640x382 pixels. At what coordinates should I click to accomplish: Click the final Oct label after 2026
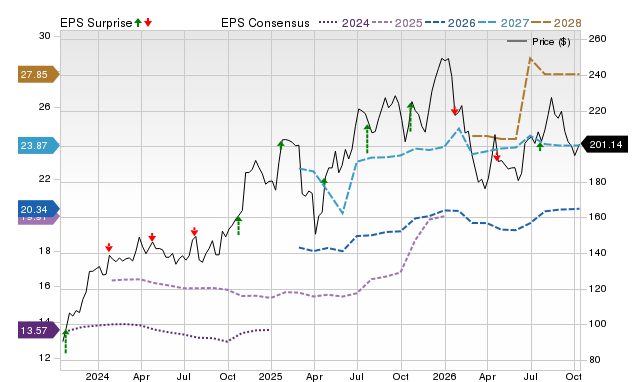coord(574,376)
